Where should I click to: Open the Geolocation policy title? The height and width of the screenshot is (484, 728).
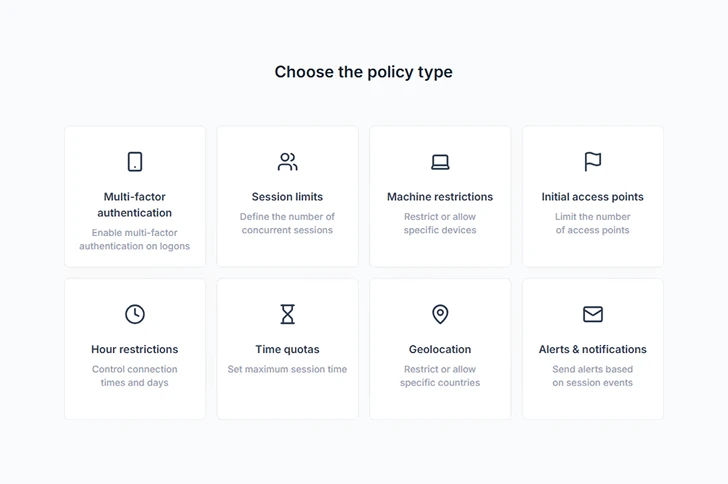tap(440, 349)
